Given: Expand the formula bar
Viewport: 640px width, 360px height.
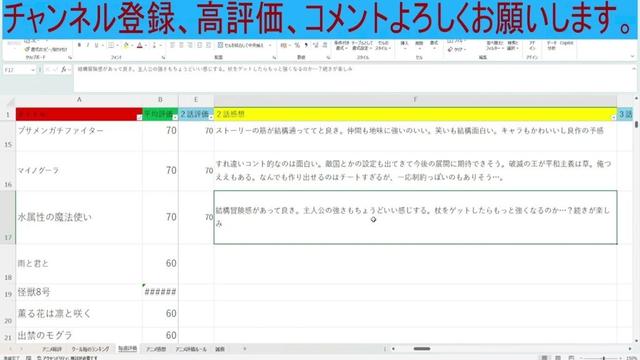Looking at the screenshot, I should pyautogui.click(x=633, y=70).
